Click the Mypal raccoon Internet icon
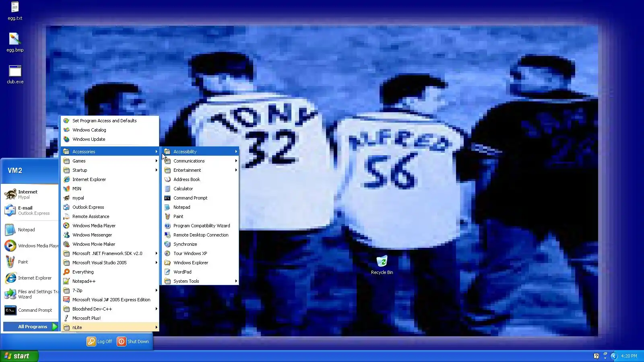Image resolution: width=644 pixels, height=362 pixels. tap(10, 194)
